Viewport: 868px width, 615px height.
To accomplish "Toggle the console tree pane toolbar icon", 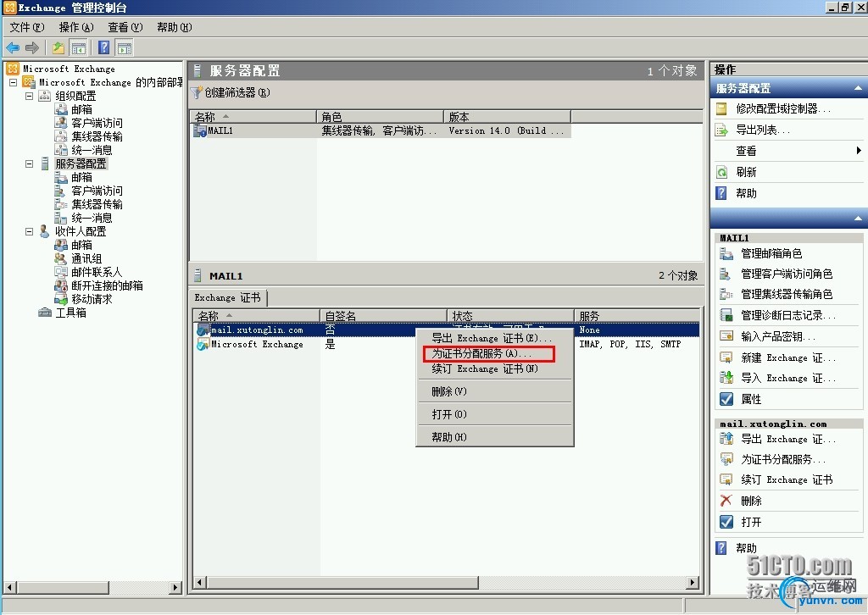I will [79, 48].
